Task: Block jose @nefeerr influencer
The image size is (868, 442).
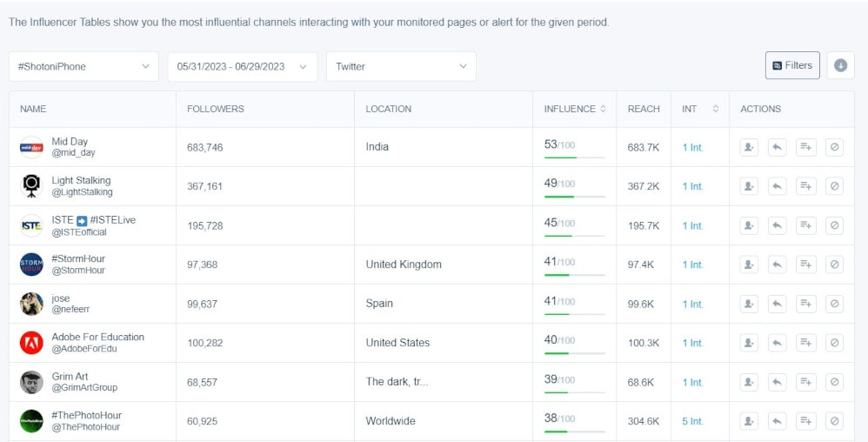Action: (834, 304)
